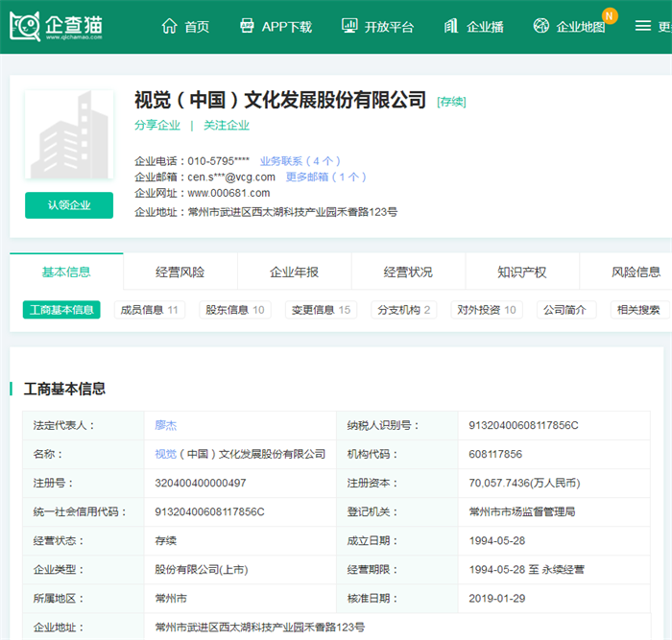Viewport: 672px width, 640px height.
Task: Open legal representative 廖杰 link
Action: click(166, 425)
